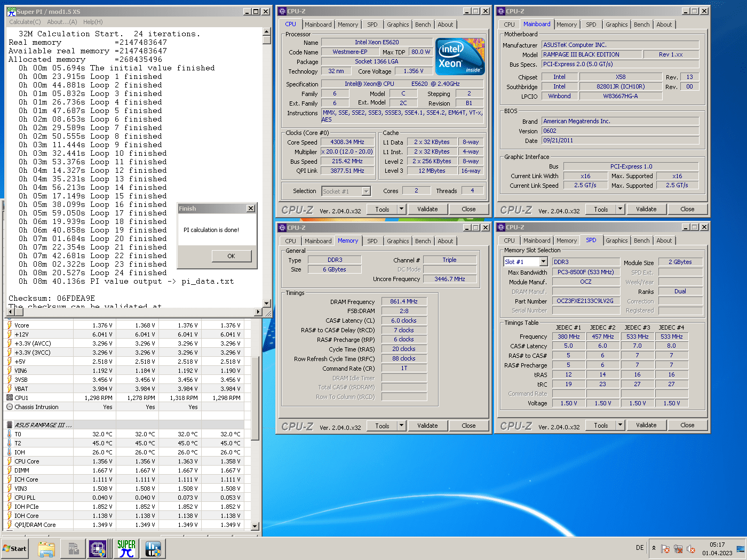
Task: Click the taskbar clock showing 05:17
Action: coord(717,549)
